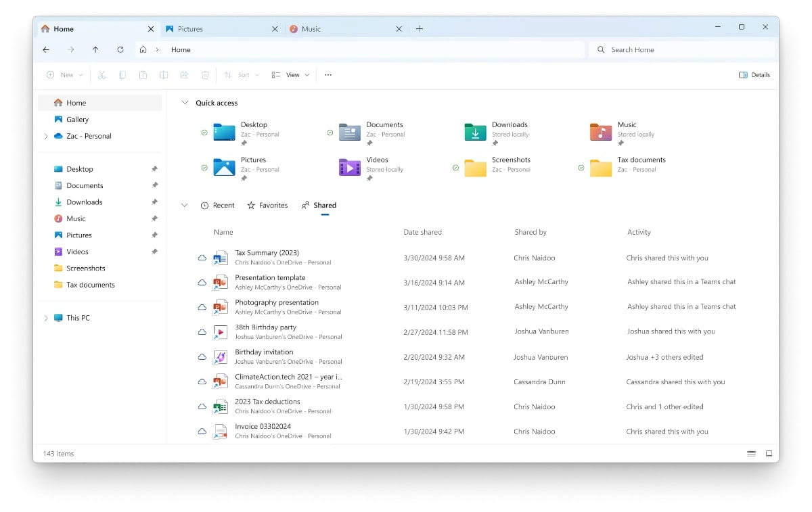Screen dimensions: 812x512
Task: Open the View dropdown menu
Action: [290, 75]
